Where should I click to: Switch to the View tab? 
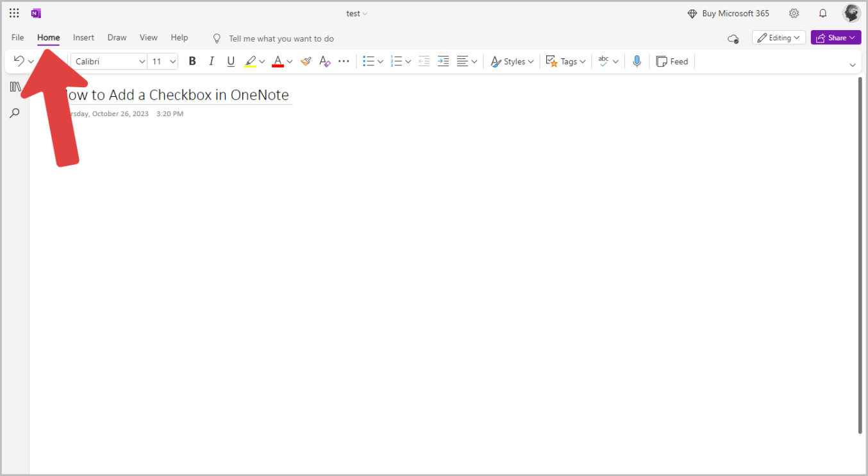tap(149, 38)
